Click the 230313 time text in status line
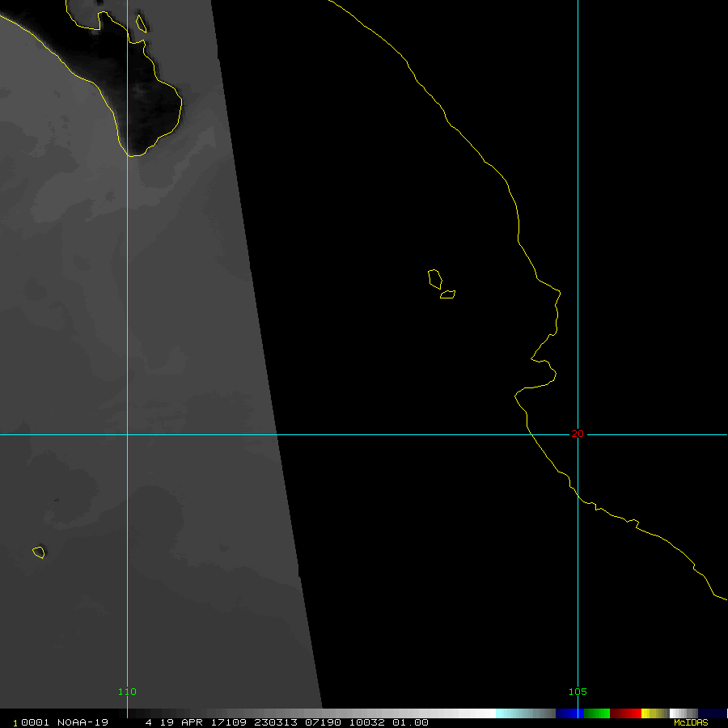 273,722
